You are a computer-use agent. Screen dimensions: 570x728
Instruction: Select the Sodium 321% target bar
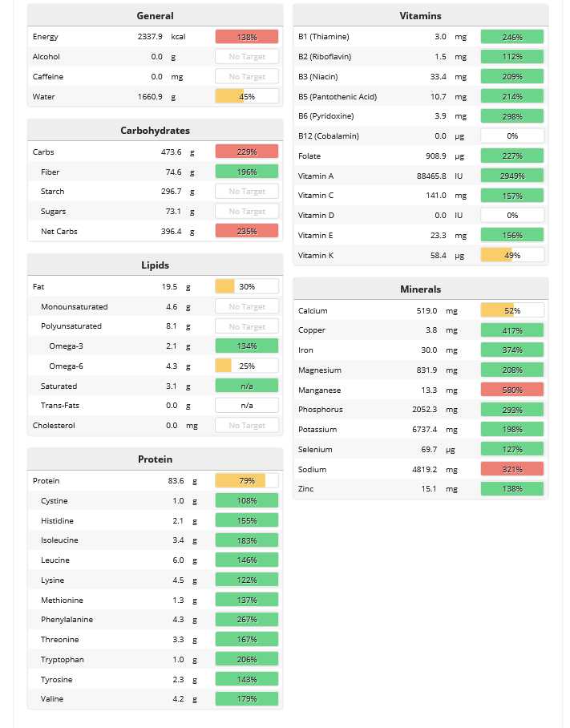[511, 469]
